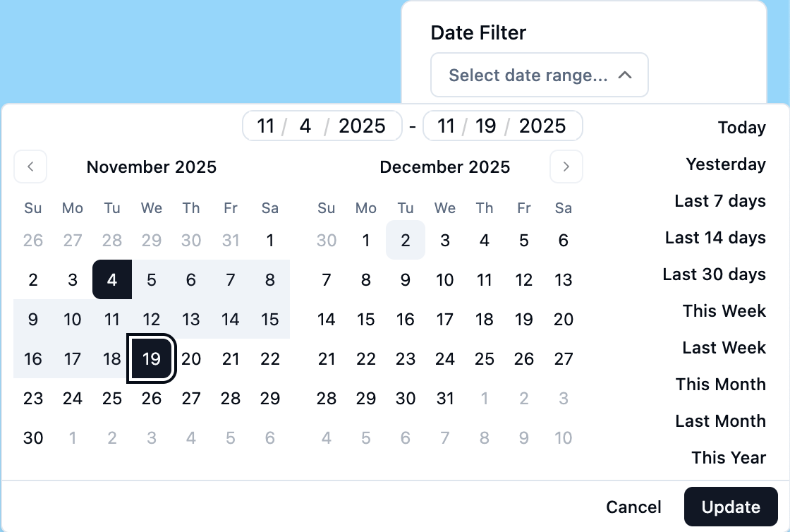This screenshot has height=532, width=790.
Task: Choose This Week date preset
Action: pos(724,311)
